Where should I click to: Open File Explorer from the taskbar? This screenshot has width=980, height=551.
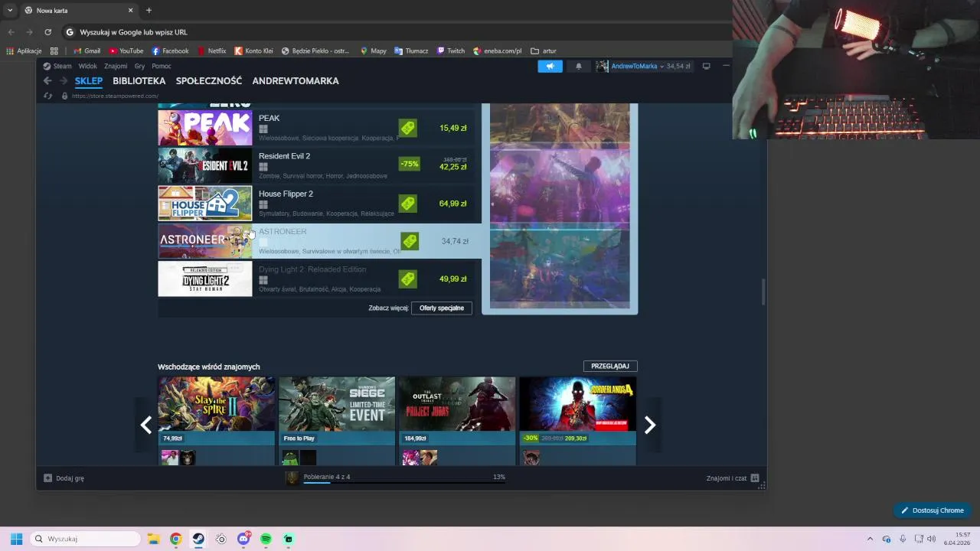pyautogui.click(x=152, y=539)
